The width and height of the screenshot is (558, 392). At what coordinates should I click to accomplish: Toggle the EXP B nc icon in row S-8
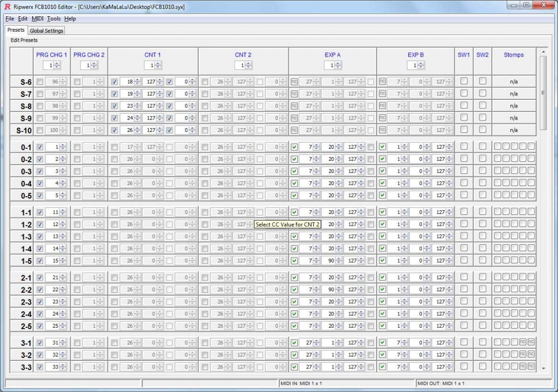(382, 106)
